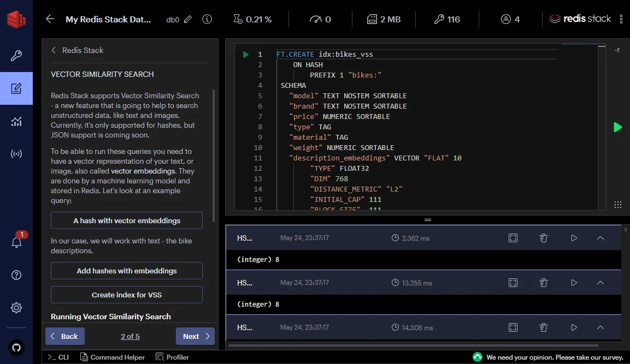Click the pencil icon to edit database alias
The height and width of the screenshot is (364, 630).
tap(188, 19)
